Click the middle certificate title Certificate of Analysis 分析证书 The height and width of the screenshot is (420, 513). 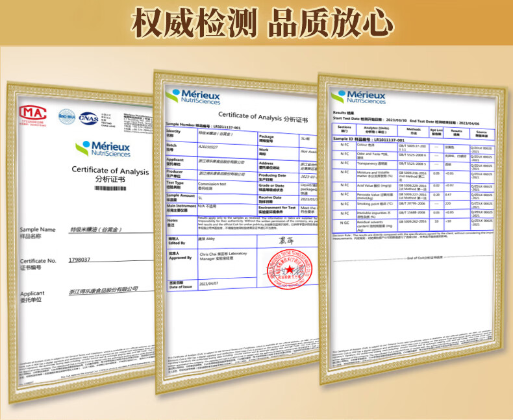[263, 117]
